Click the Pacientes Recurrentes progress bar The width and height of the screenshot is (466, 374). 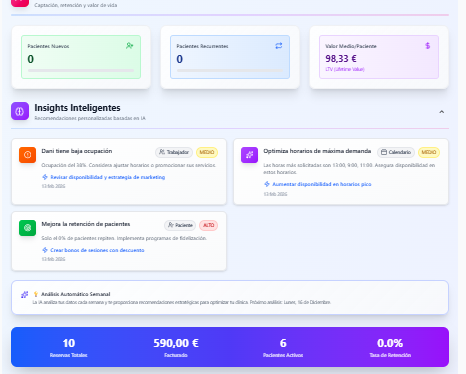coord(230,71)
